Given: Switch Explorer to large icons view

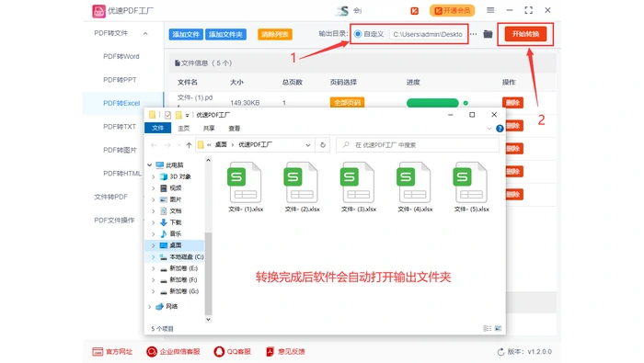Looking at the screenshot, I should pyautogui.click(x=499, y=328).
